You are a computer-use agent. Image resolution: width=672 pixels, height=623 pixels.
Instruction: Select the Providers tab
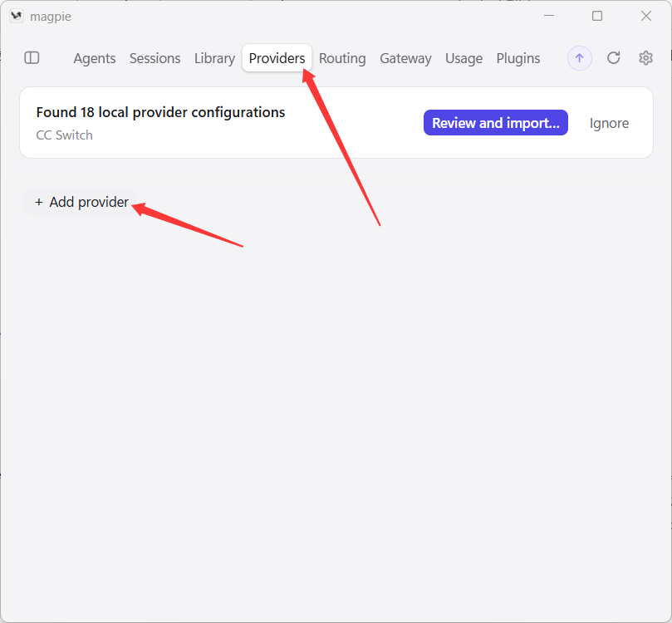point(277,58)
